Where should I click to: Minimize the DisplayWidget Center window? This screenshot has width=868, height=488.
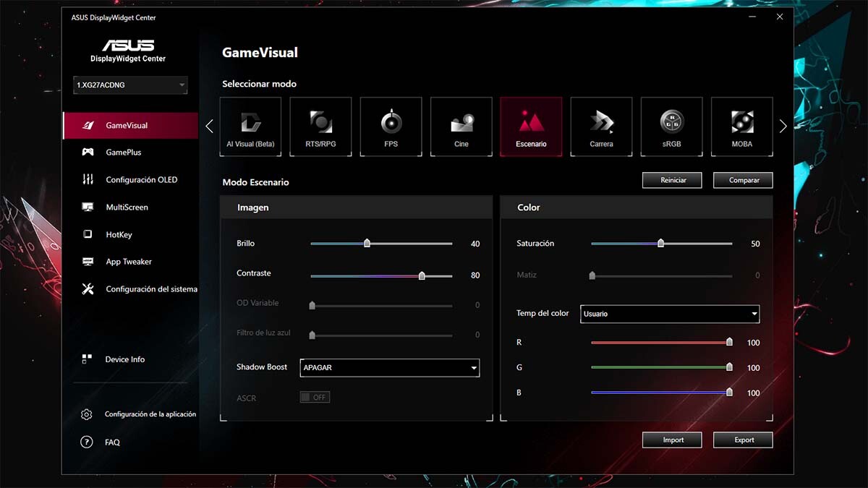click(754, 17)
